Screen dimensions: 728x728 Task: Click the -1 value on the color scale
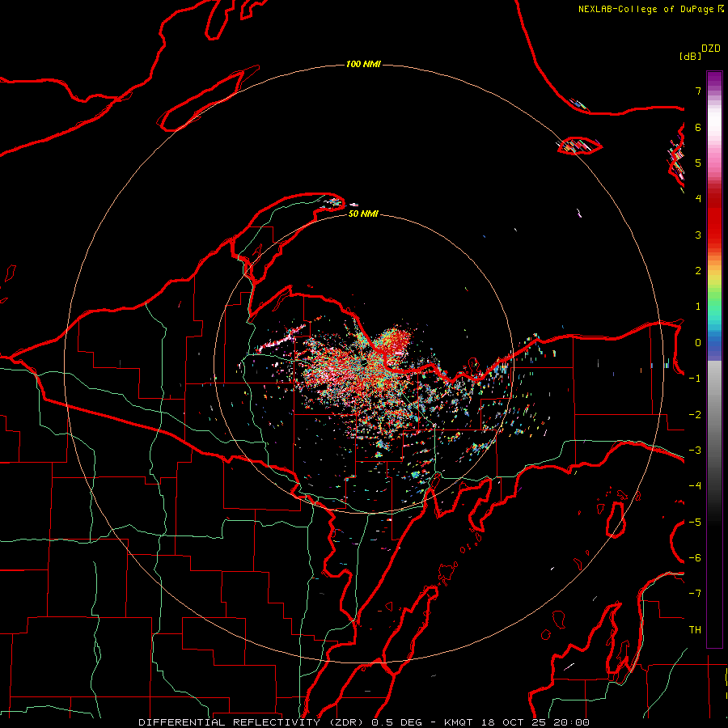coord(695,379)
